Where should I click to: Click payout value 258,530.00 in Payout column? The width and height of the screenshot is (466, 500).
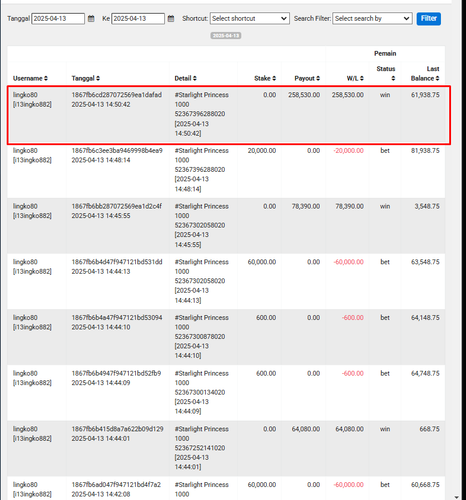(304, 95)
